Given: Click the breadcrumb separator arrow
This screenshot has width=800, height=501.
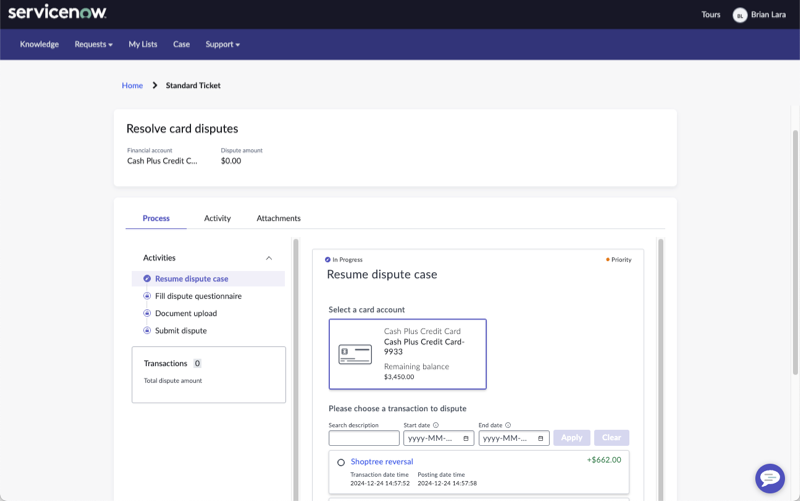Looking at the screenshot, I should tap(155, 85).
